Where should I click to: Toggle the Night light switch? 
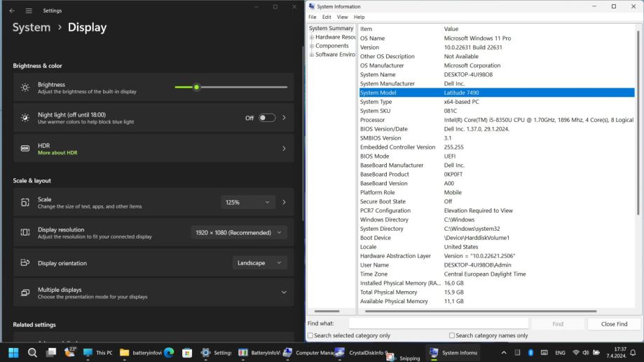coord(267,118)
